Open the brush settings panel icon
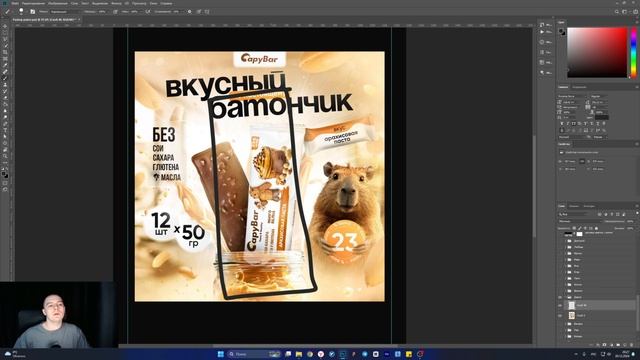 (x=32, y=12)
